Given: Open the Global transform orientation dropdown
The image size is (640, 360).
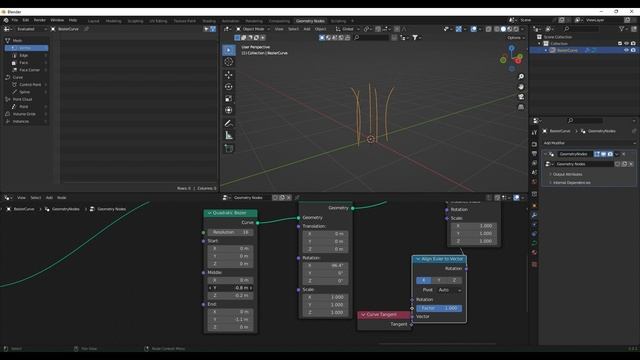Looking at the screenshot, I should [348, 29].
